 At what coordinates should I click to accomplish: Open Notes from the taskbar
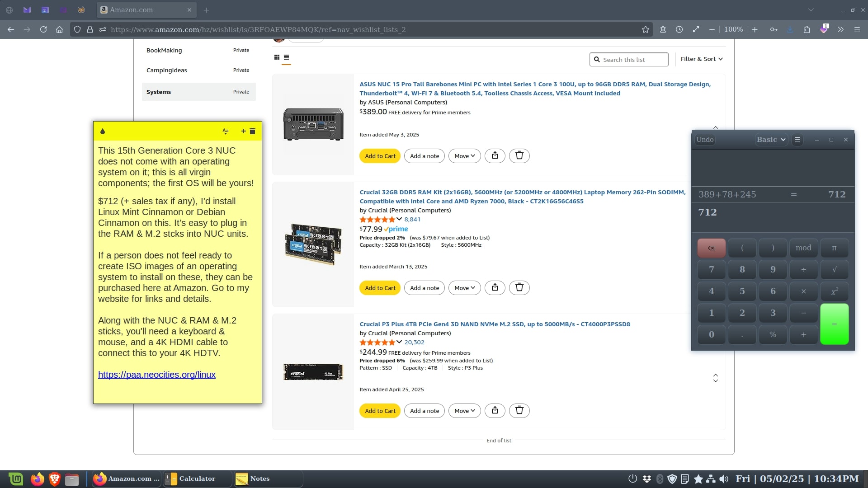pyautogui.click(x=260, y=479)
